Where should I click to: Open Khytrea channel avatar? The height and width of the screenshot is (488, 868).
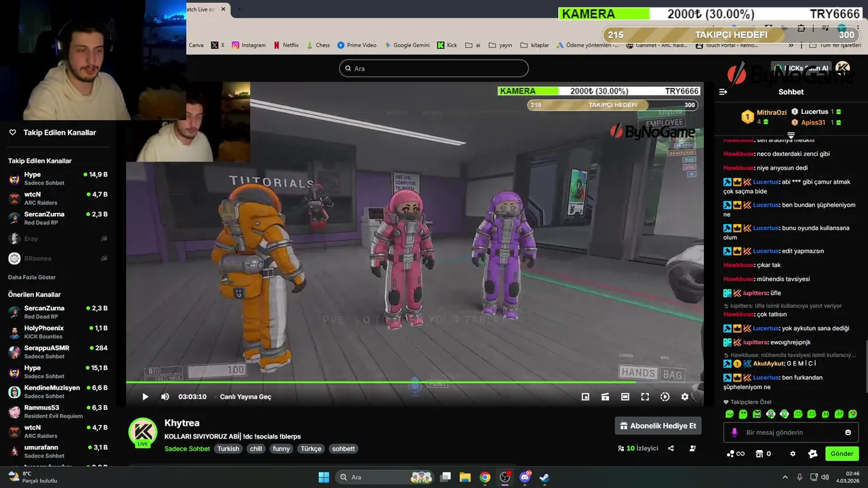(x=143, y=432)
